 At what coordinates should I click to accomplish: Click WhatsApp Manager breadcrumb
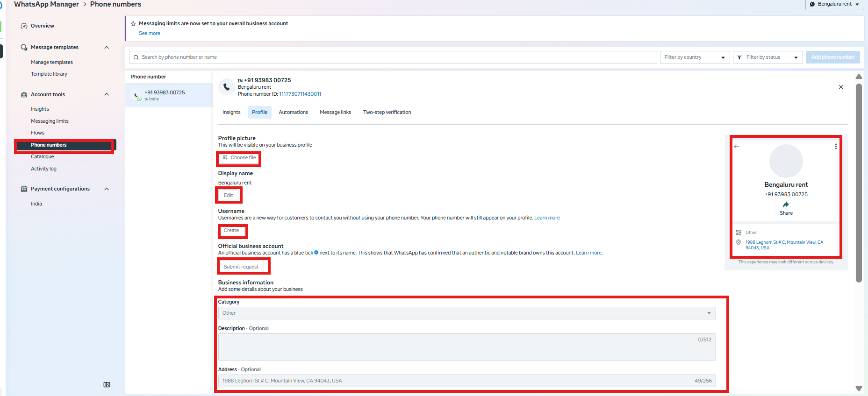(x=46, y=4)
